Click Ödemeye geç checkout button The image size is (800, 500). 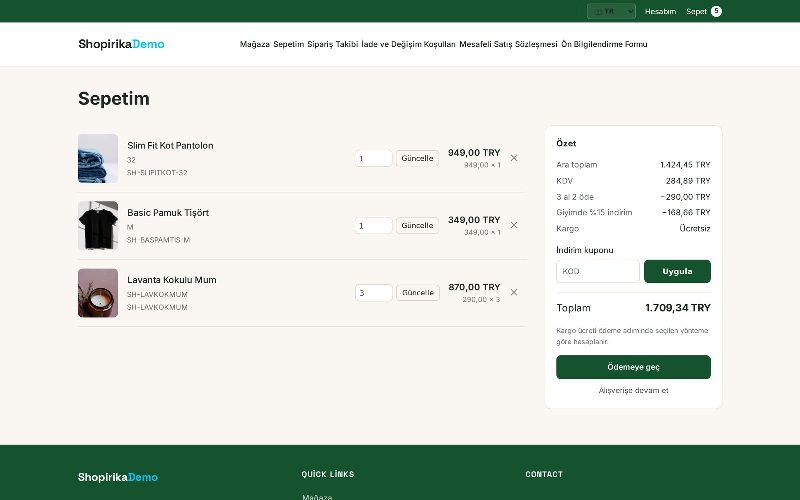633,367
